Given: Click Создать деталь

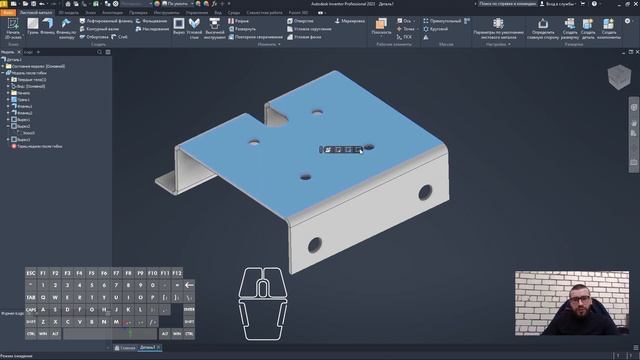Looking at the screenshot, I should pyautogui.click(x=588, y=28).
